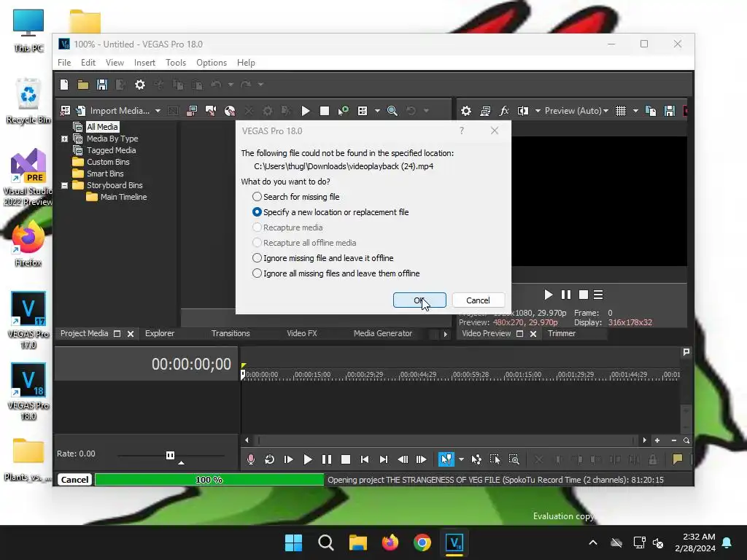Open the Edit menu

[88, 63]
